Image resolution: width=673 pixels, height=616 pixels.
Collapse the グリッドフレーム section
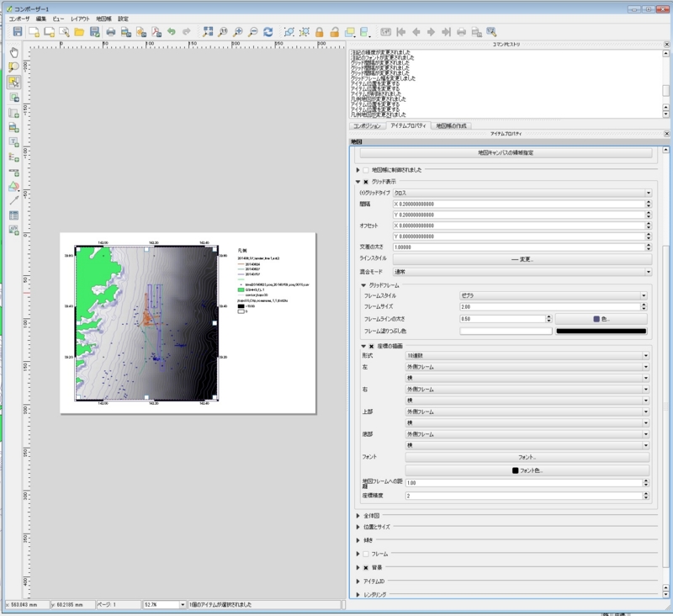(x=363, y=285)
